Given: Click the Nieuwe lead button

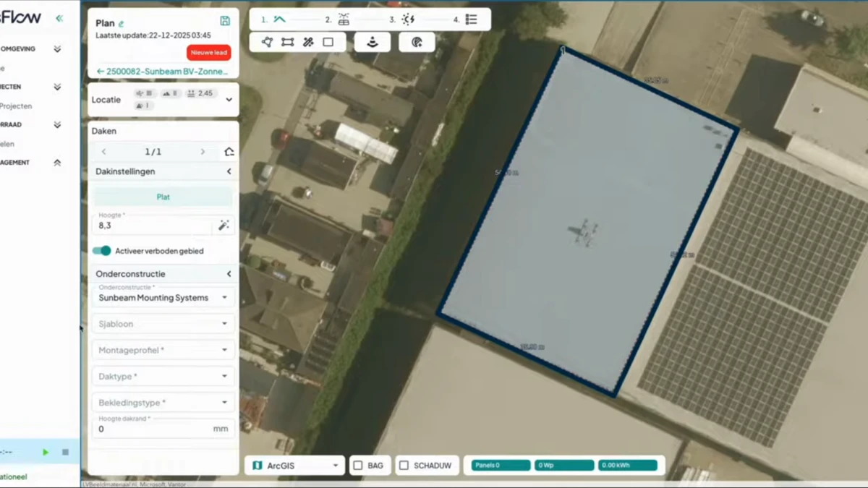Looking at the screenshot, I should [208, 53].
